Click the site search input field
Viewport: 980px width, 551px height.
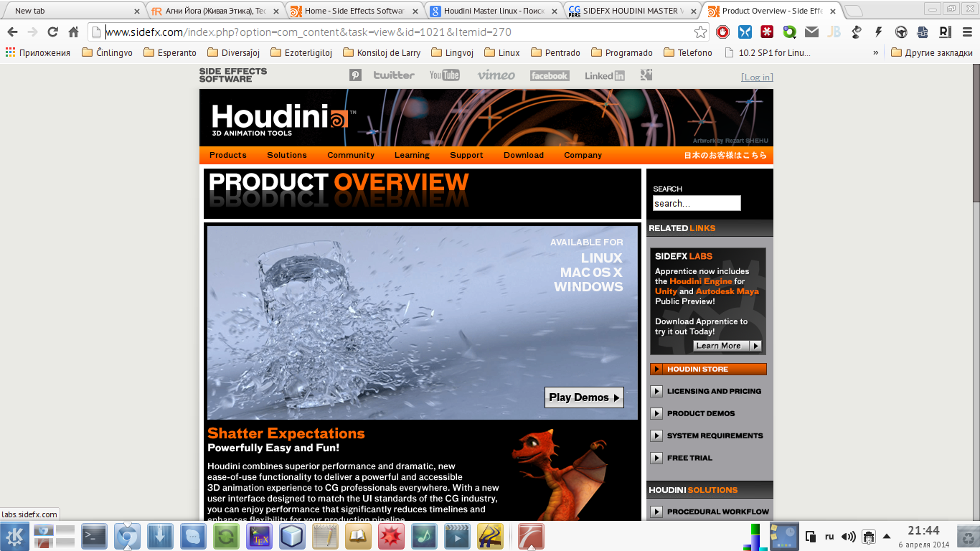tap(696, 204)
